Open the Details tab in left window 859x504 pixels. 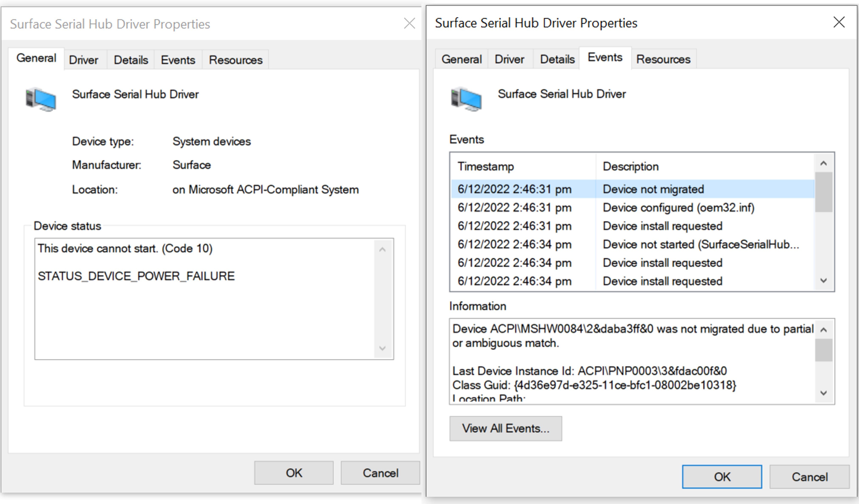coord(131,60)
